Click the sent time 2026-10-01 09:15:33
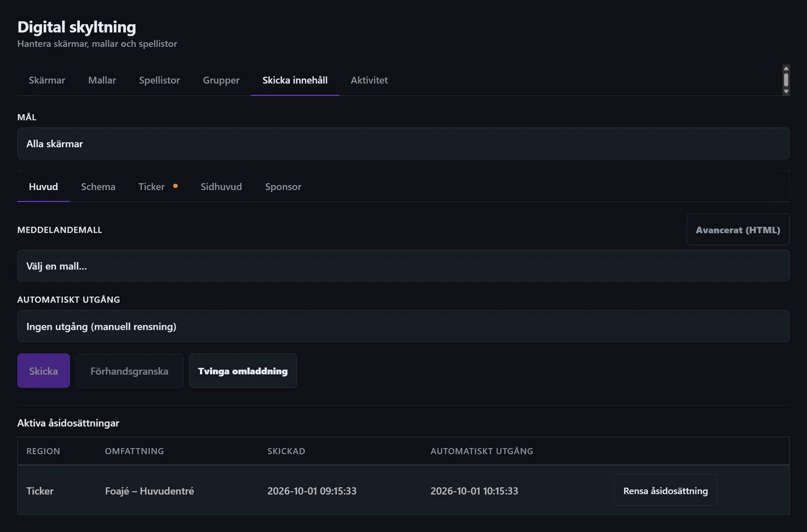807x532 pixels. click(x=312, y=491)
